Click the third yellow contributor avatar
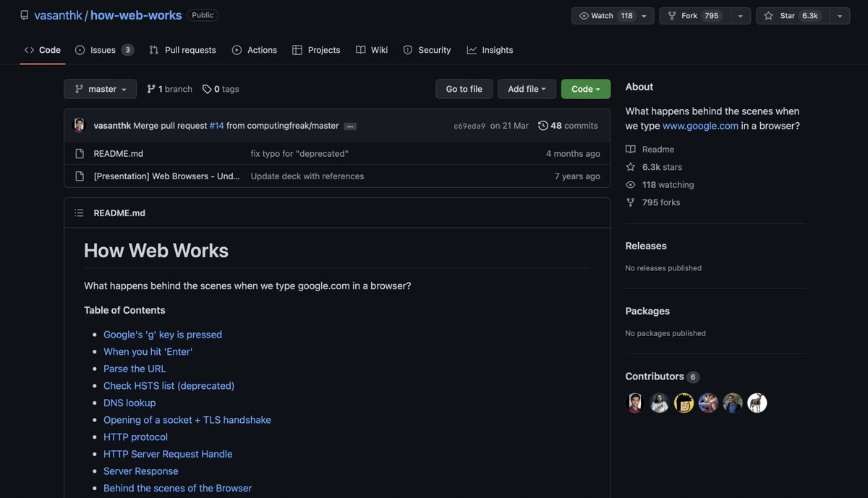Screen dimensions: 868x498 (684, 403)
